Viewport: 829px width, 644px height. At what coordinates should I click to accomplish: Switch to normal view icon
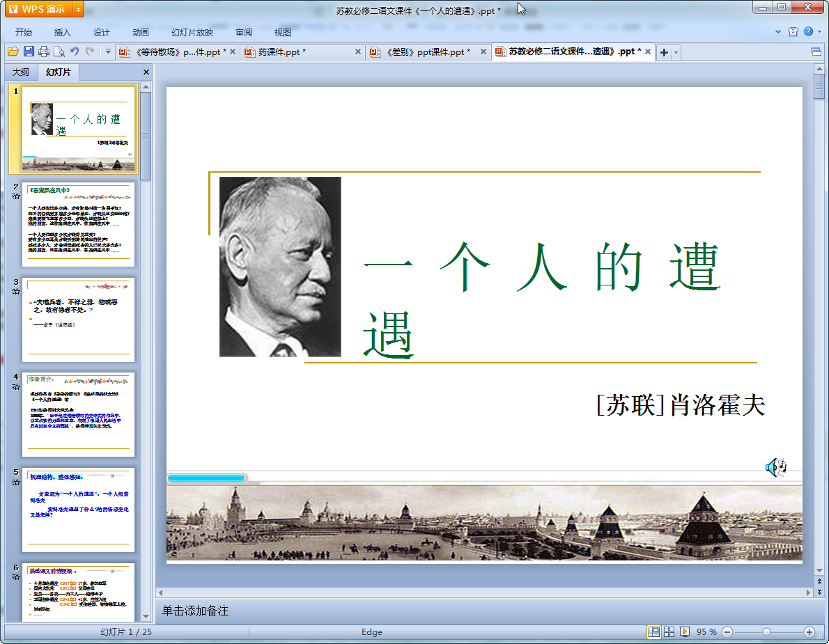pyautogui.click(x=654, y=632)
